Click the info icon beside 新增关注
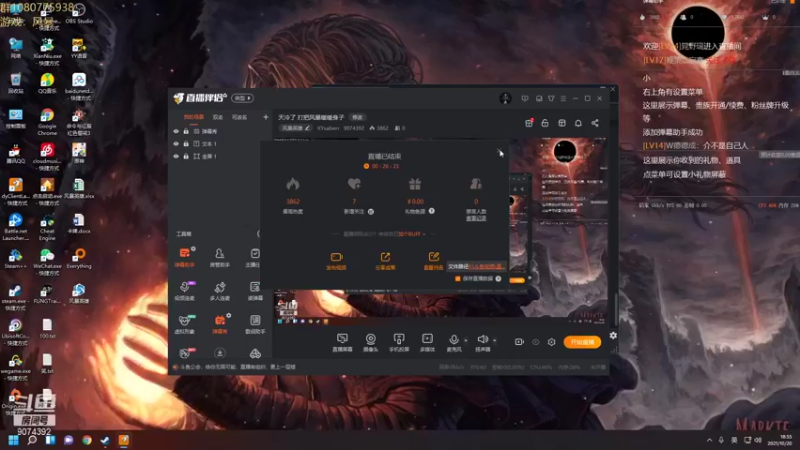800x450 pixels. click(371, 212)
